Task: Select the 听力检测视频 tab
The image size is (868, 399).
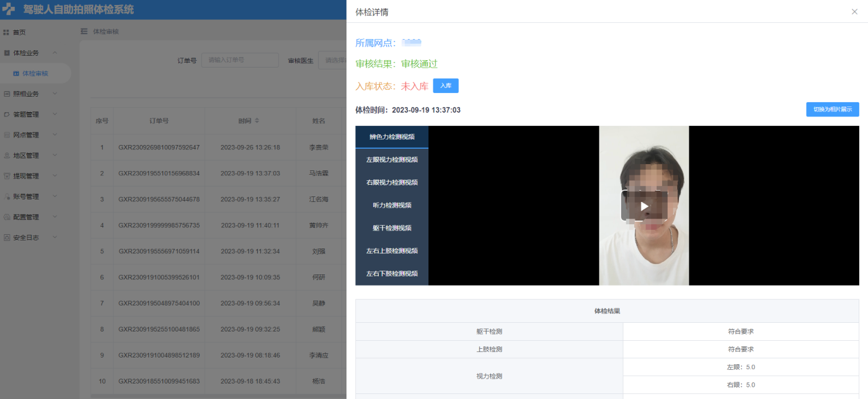Action: tap(392, 205)
